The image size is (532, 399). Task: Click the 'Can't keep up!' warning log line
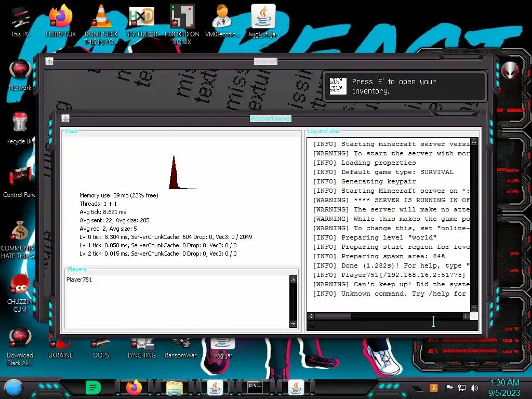(x=391, y=284)
